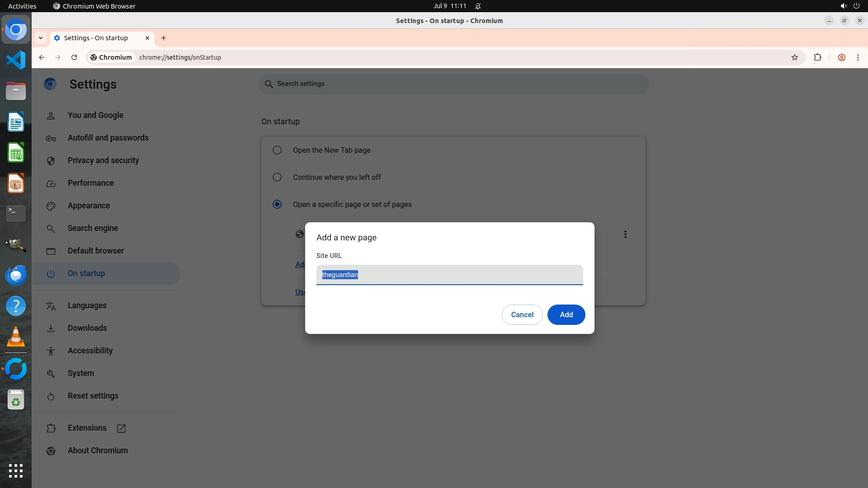Reload the page with refresh icon

(x=74, y=57)
